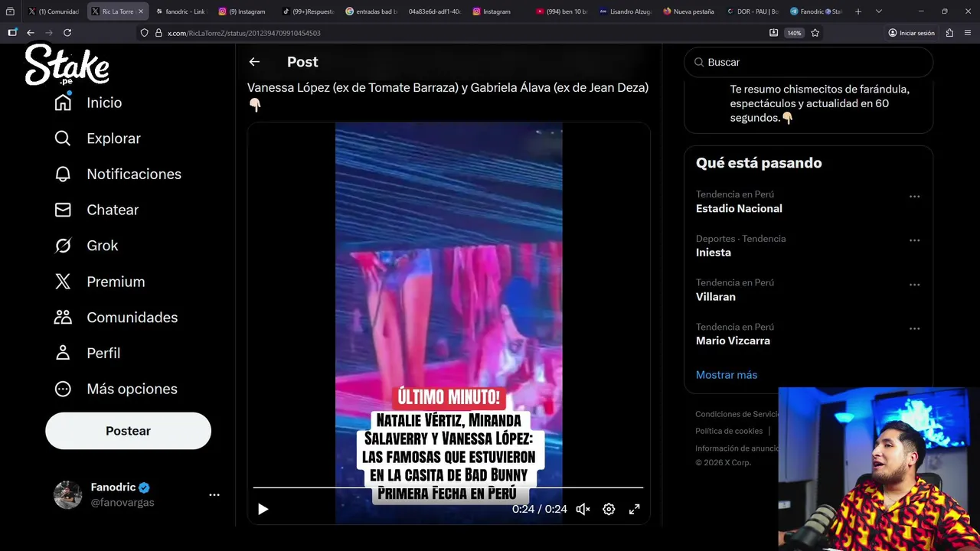Switch to entradas bad Google tab
This screenshot has width=980, height=551.
tap(371, 11)
